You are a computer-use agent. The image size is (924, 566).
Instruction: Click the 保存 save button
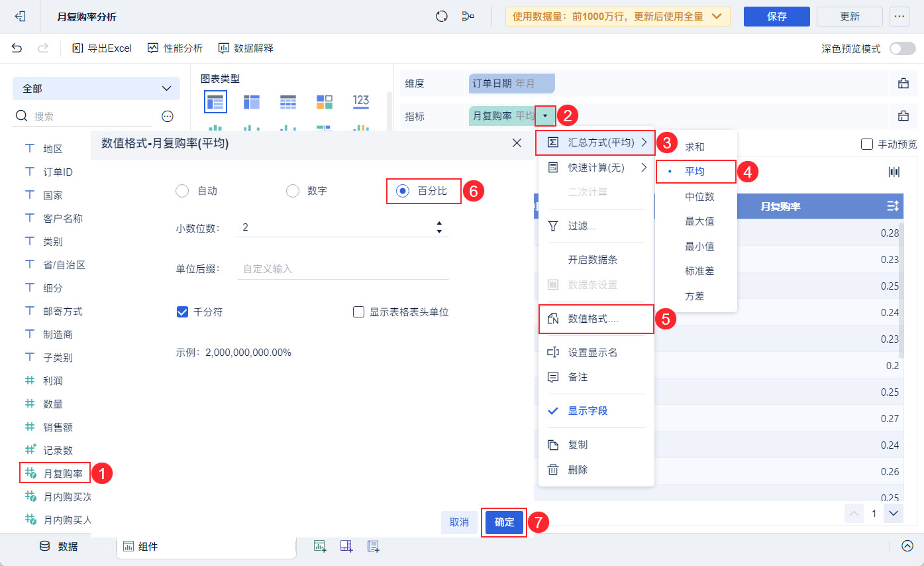[777, 17]
